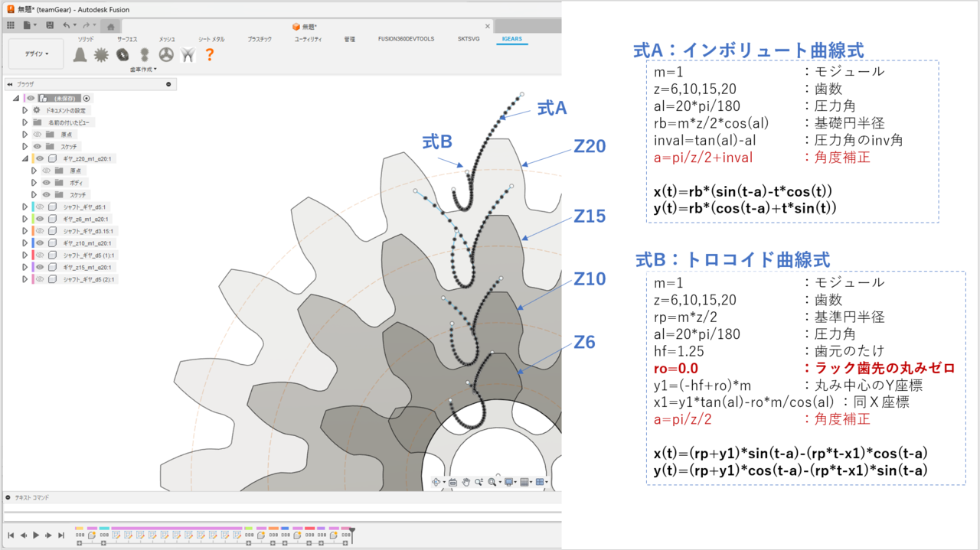
Task: Click the timeline end position marker
Action: (352, 534)
